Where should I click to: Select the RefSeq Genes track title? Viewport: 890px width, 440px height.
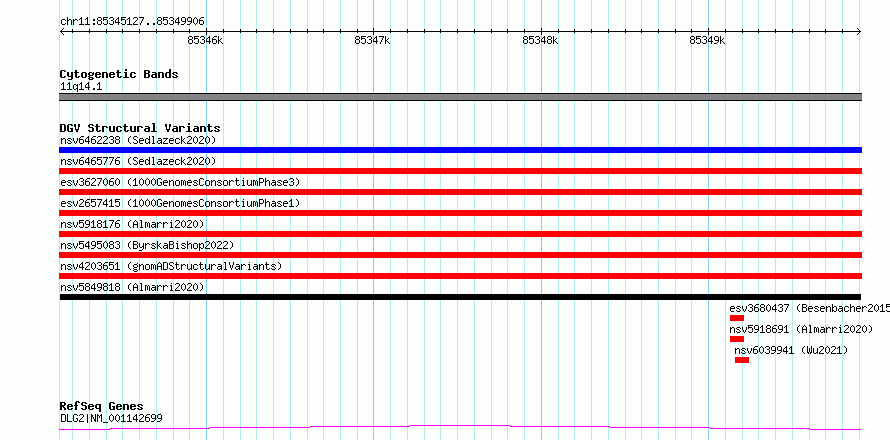pos(102,407)
